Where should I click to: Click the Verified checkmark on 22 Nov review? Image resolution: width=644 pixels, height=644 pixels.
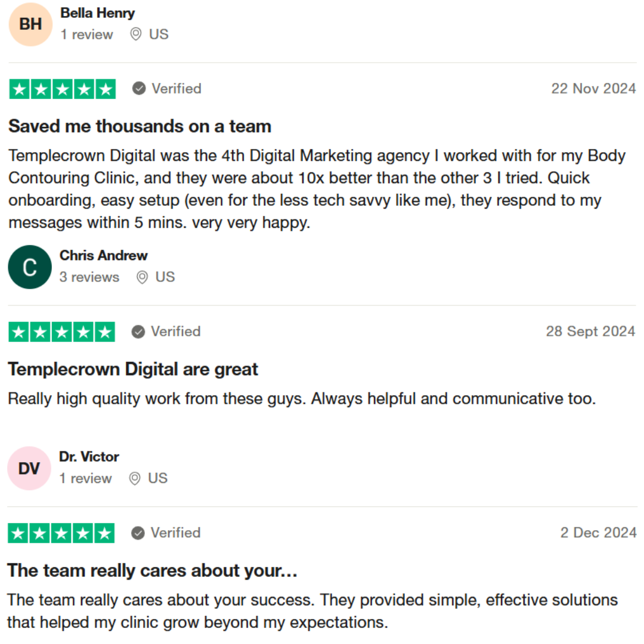click(x=139, y=89)
